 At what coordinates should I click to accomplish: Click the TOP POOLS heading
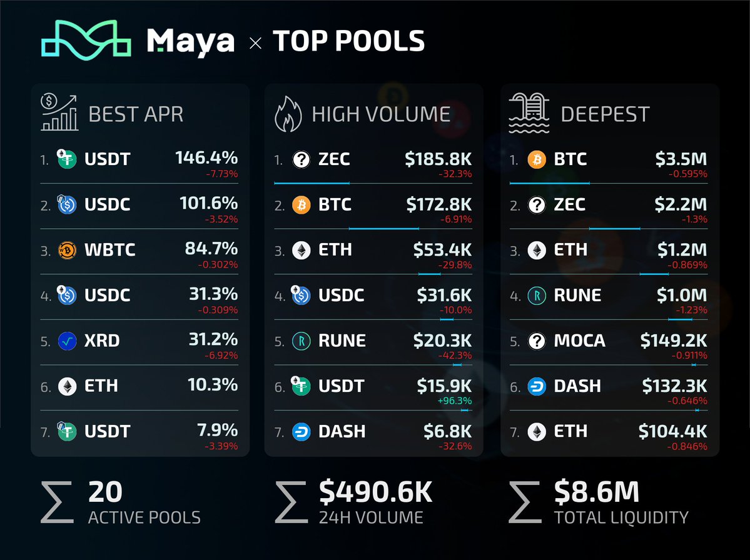[349, 42]
